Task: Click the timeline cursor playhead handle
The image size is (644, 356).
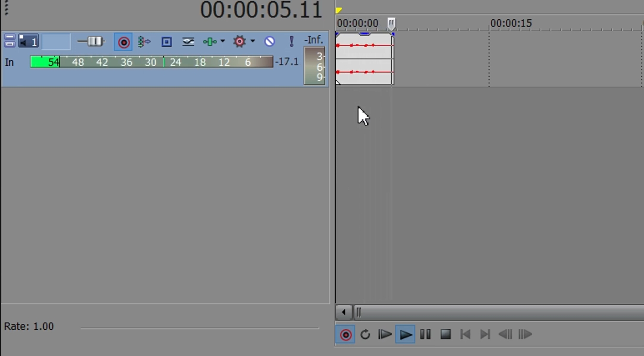Action: (391, 23)
